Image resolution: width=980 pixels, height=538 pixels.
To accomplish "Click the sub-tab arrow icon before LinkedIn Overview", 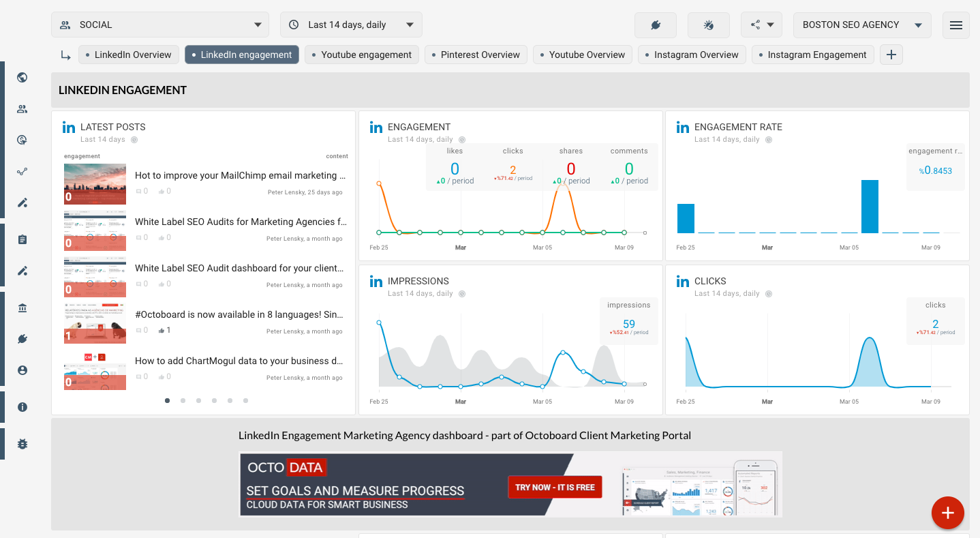I will pyautogui.click(x=65, y=55).
